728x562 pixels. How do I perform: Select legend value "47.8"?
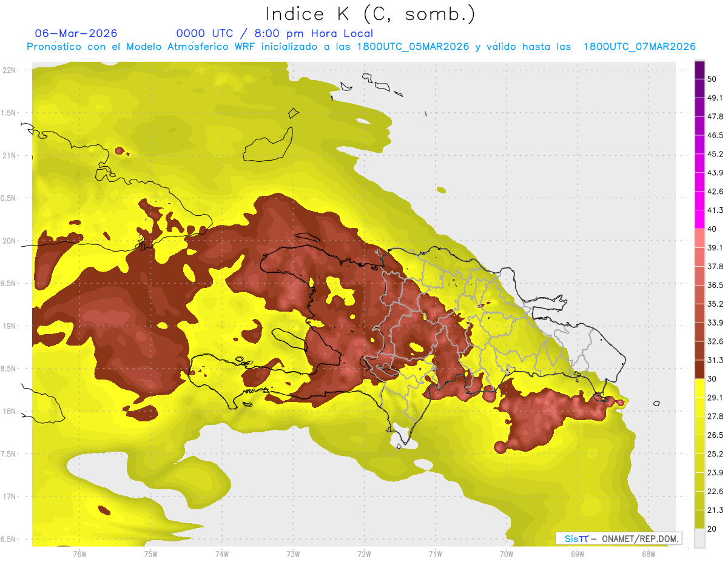point(715,116)
